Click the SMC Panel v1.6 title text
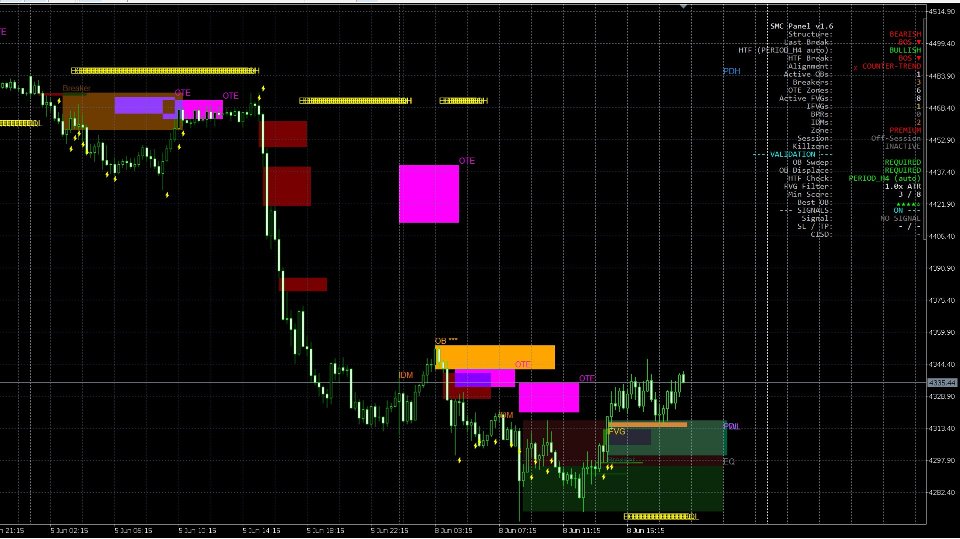The image size is (960, 539). [801, 26]
